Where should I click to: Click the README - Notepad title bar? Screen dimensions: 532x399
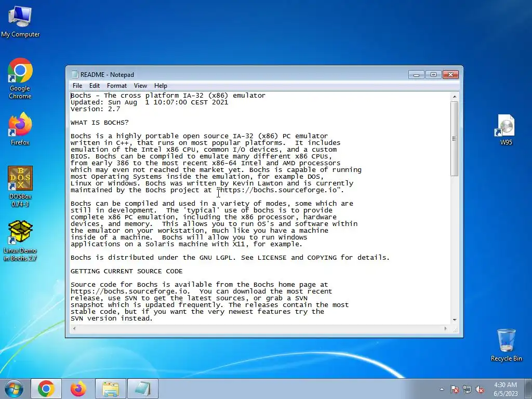[237, 75]
